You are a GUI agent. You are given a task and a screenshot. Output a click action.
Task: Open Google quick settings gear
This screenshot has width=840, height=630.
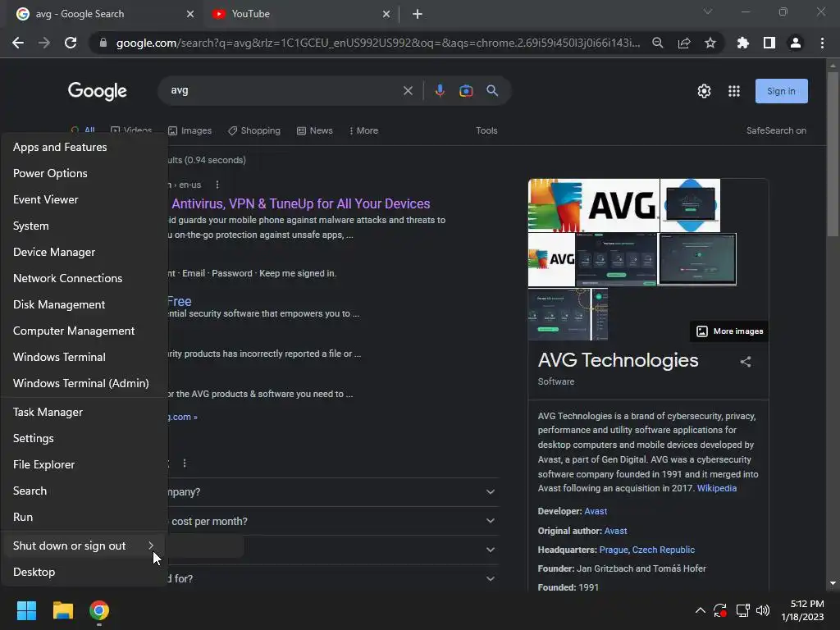click(x=704, y=91)
